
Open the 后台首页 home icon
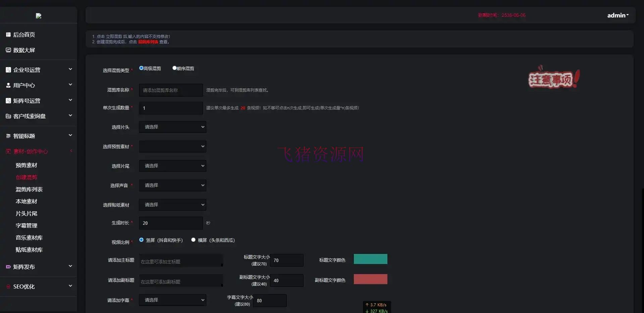tap(8, 34)
